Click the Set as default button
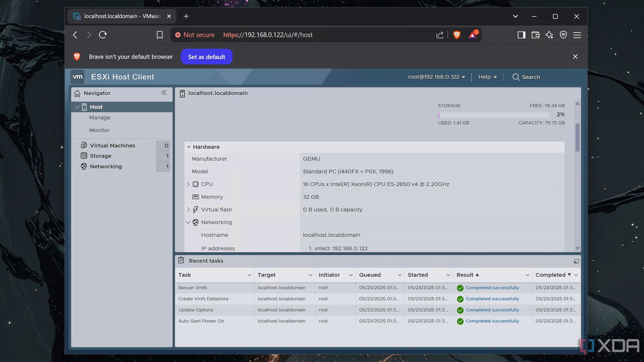Image resolution: width=644 pixels, height=362 pixels. 206,57
